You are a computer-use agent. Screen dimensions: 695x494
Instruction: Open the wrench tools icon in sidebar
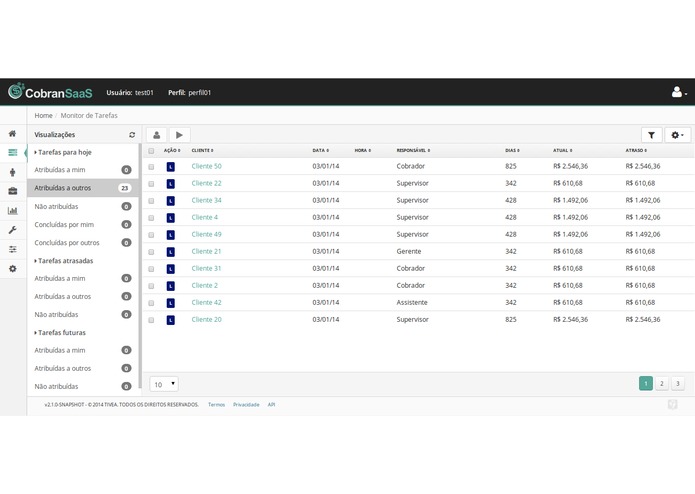click(x=12, y=229)
